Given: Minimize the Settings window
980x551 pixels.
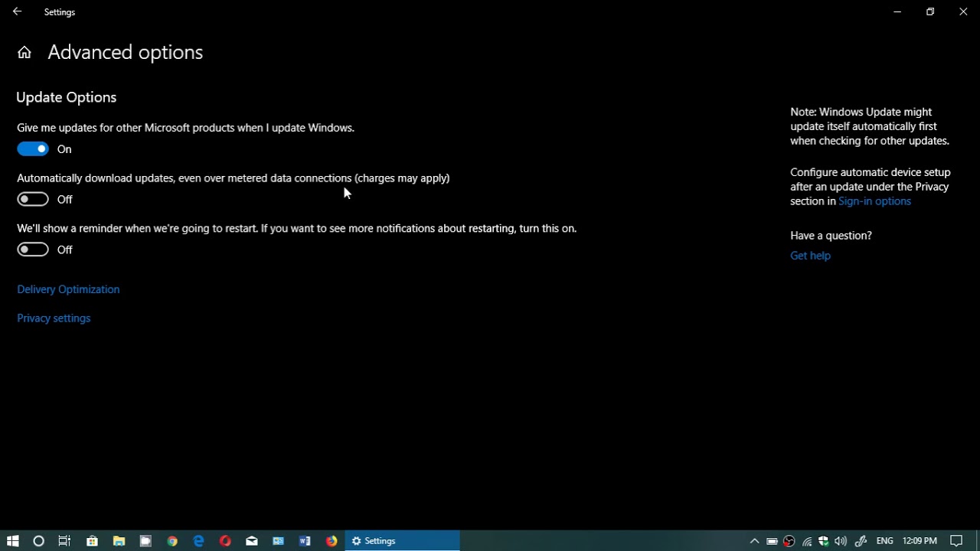Looking at the screenshot, I should (x=897, y=11).
